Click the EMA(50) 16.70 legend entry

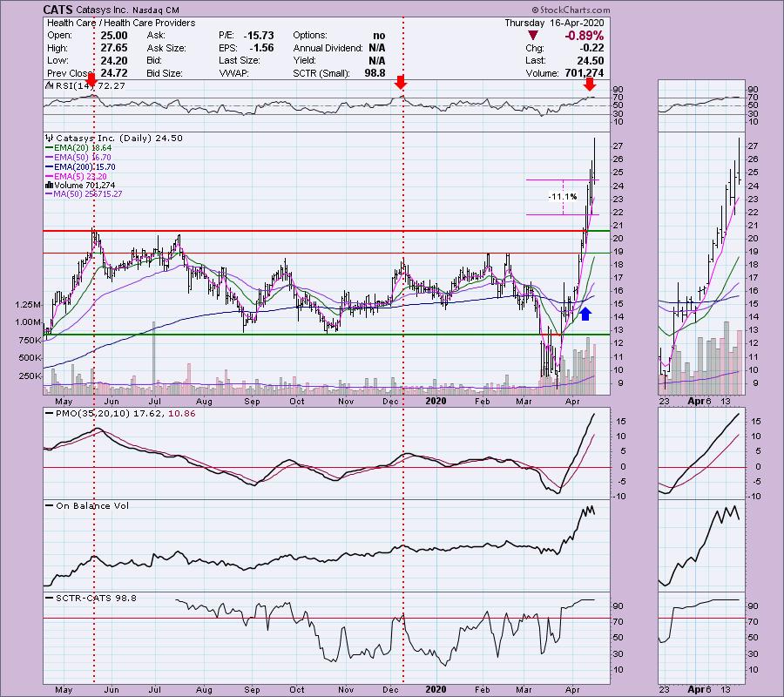click(x=79, y=158)
